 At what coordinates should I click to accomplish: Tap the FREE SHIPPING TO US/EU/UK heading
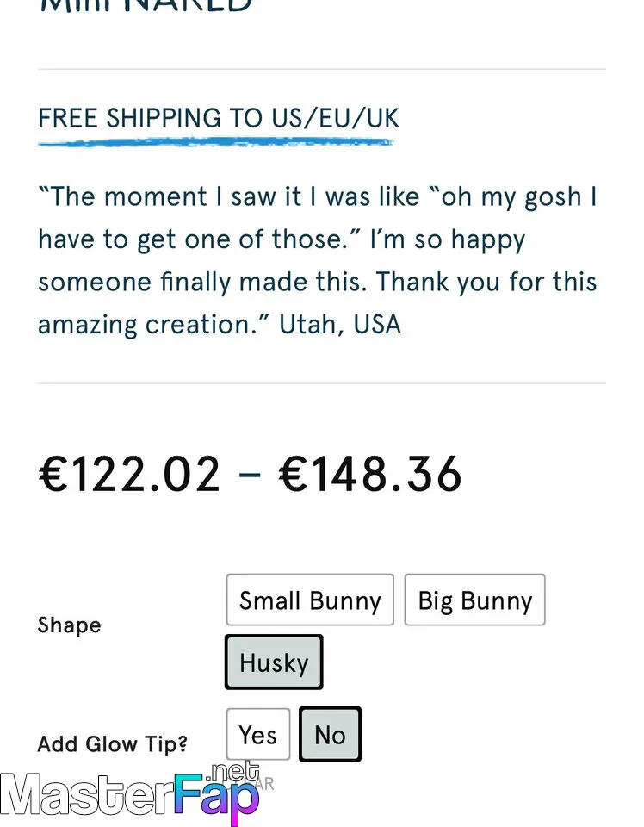click(x=219, y=118)
